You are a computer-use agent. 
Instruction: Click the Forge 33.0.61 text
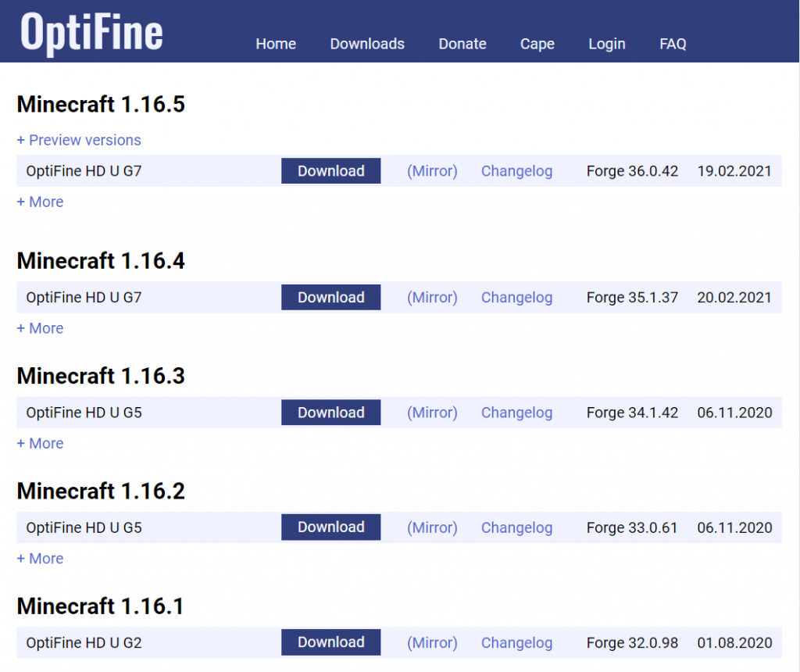pyautogui.click(x=632, y=527)
